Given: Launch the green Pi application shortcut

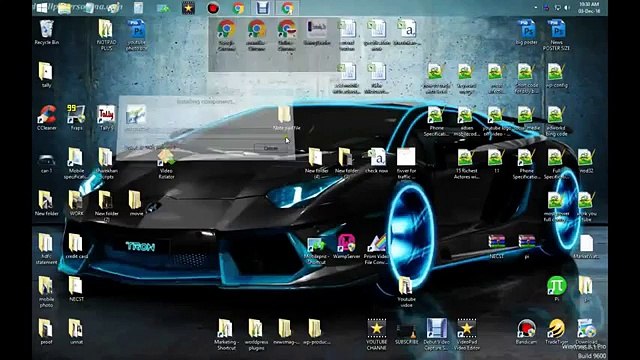Looking at the screenshot, I should pos(556,287).
